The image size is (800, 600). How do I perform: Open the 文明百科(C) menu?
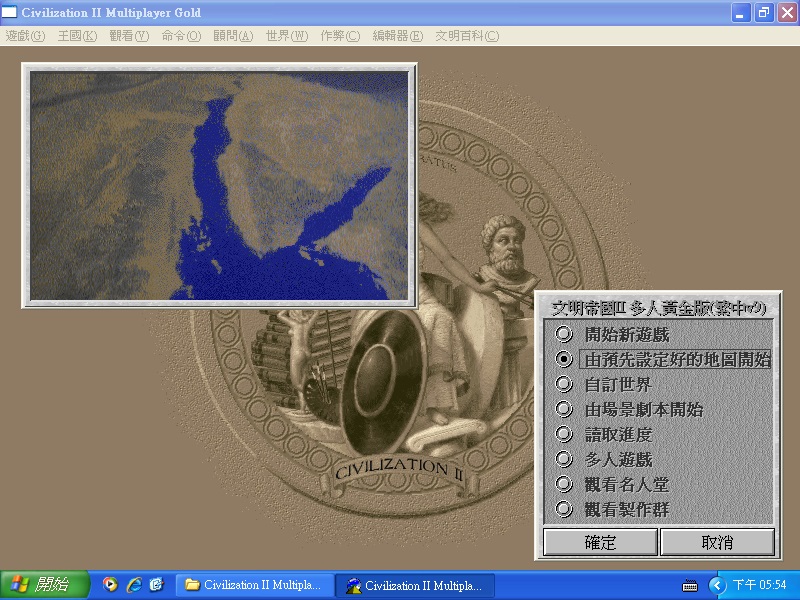coord(467,36)
